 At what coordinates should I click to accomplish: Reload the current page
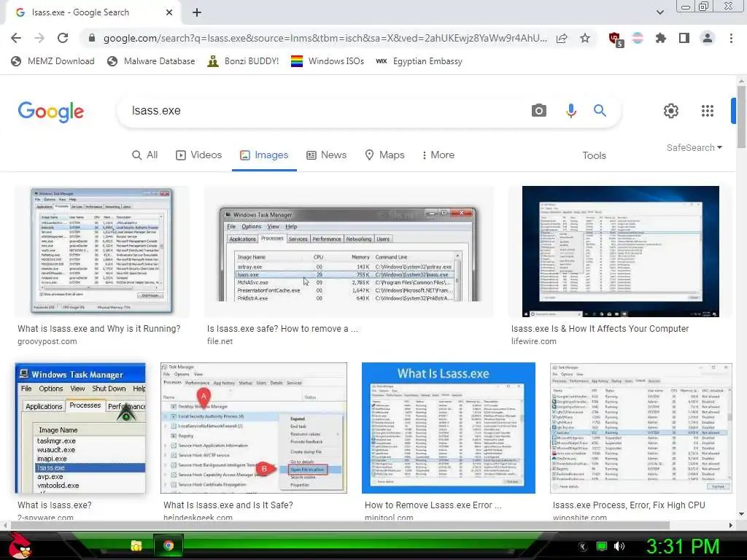coord(63,38)
